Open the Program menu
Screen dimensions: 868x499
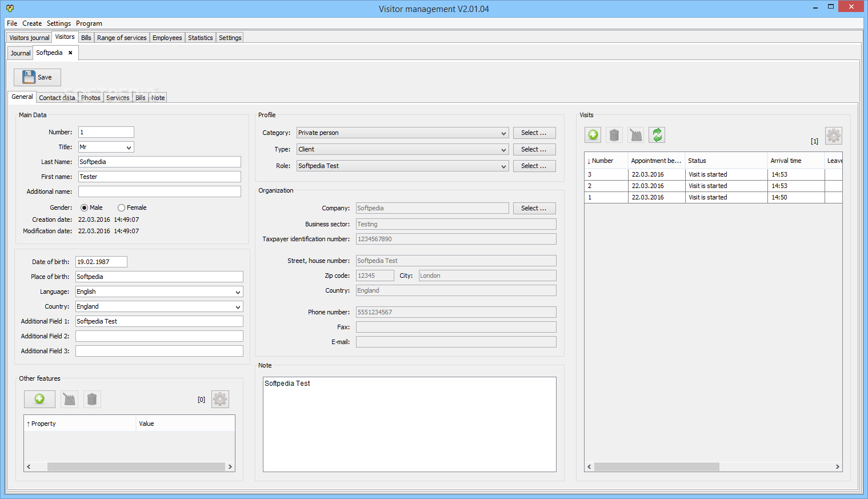(x=89, y=23)
